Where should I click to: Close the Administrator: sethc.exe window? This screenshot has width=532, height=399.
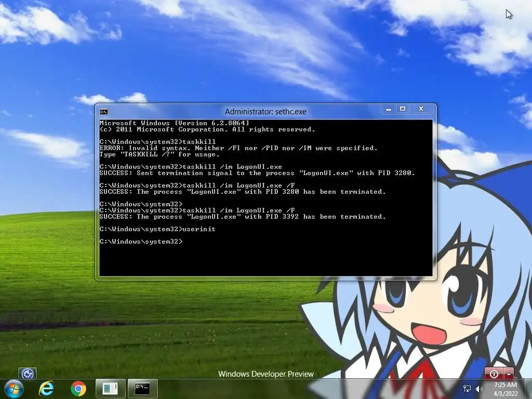(421, 109)
